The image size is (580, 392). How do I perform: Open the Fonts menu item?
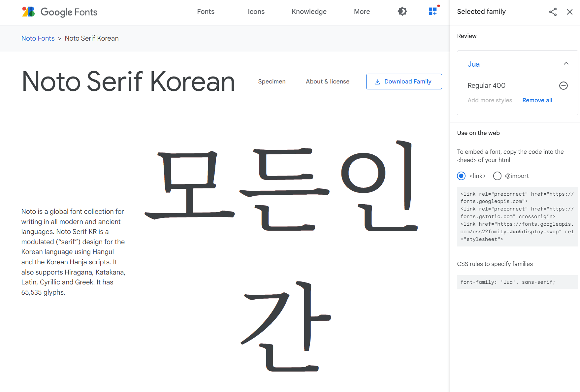click(206, 12)
